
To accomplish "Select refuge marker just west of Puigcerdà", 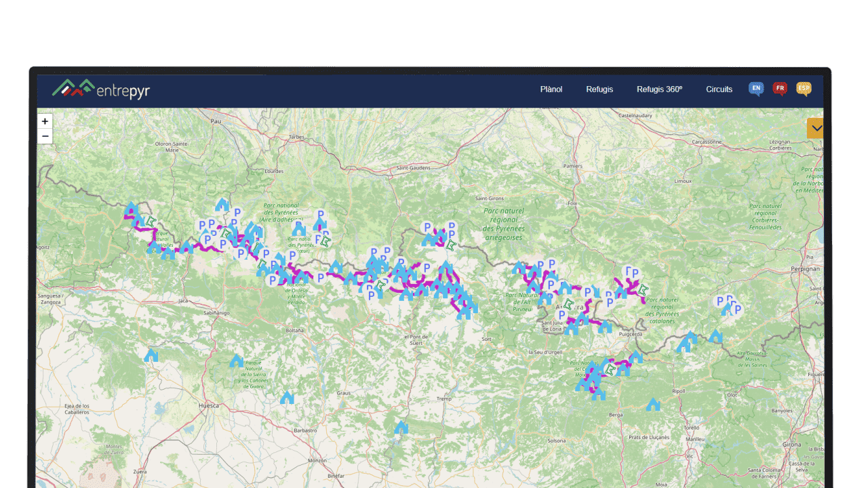I will click(x=605, y=327).
